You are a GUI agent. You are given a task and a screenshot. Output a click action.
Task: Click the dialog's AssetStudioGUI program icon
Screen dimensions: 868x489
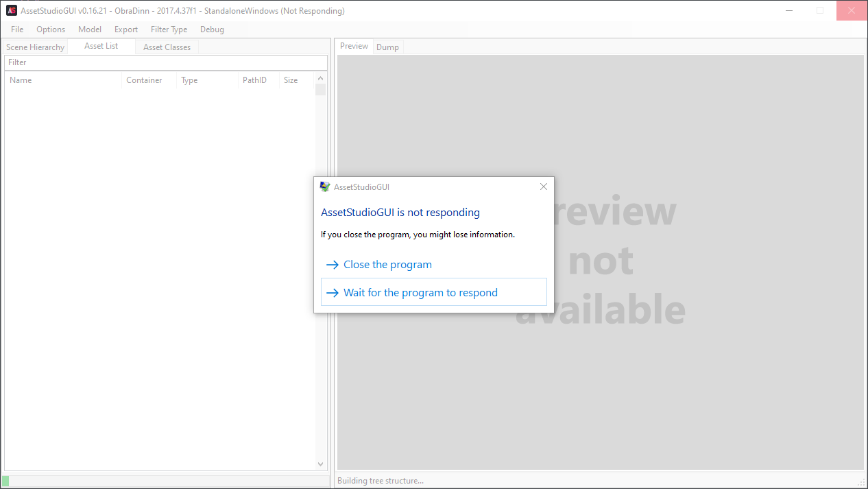(325, 187)
